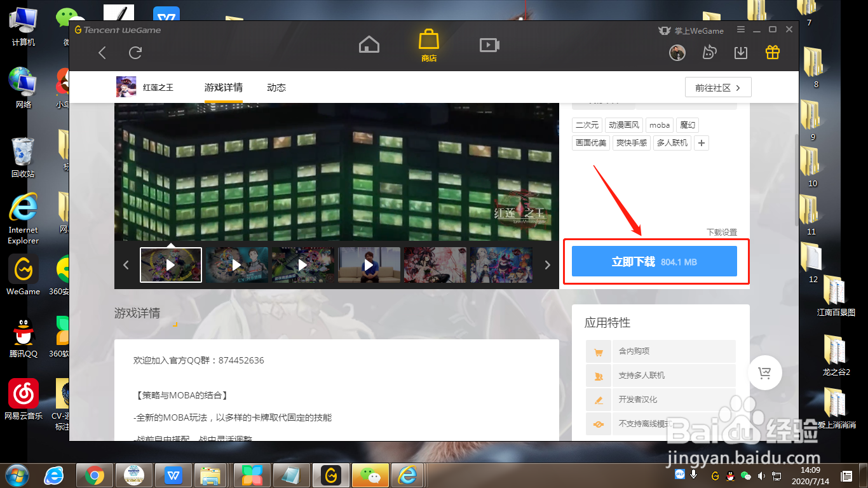Open the yellow gift box icon

click(773, 52)
